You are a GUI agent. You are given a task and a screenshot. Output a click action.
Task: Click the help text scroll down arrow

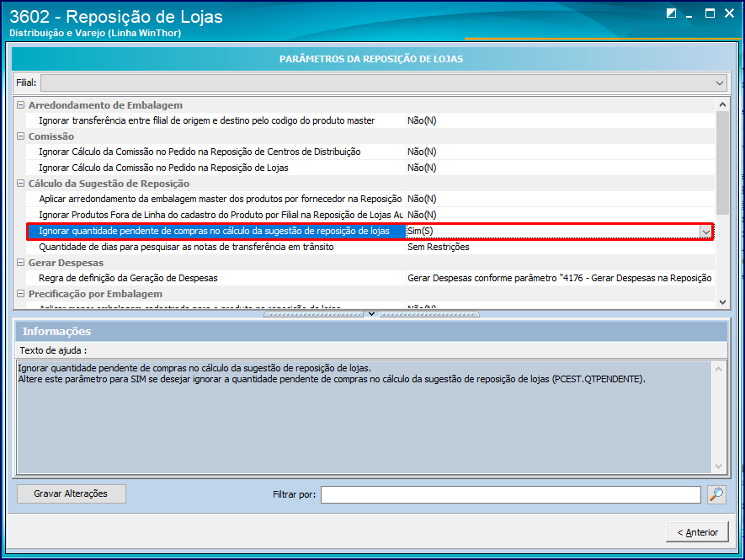718,467
